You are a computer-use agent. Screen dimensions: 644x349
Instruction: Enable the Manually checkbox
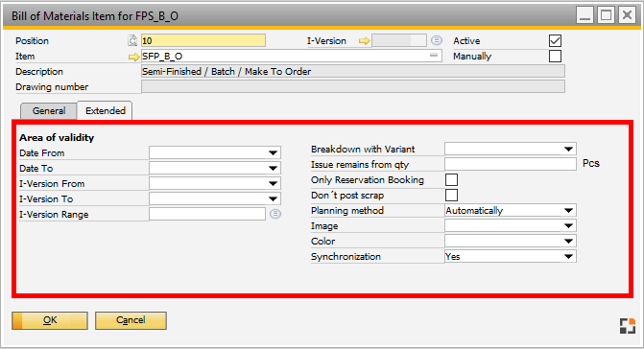pos(555,57)
